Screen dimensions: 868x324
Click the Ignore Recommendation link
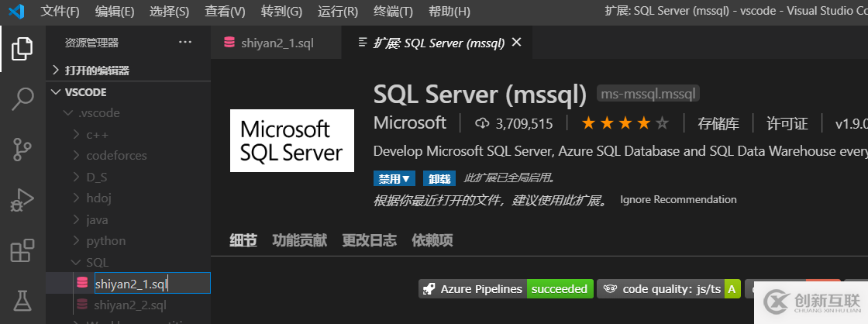click(678, 199)
